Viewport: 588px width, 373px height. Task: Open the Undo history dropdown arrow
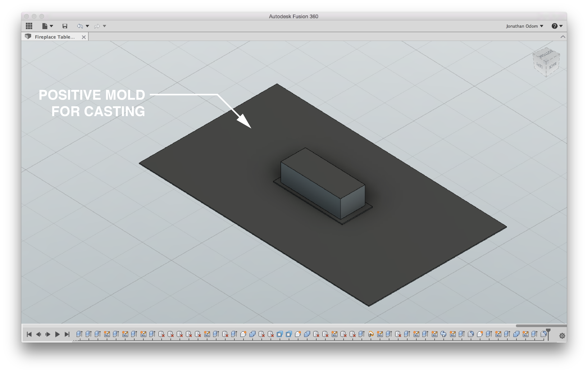[x=87, y=26]
